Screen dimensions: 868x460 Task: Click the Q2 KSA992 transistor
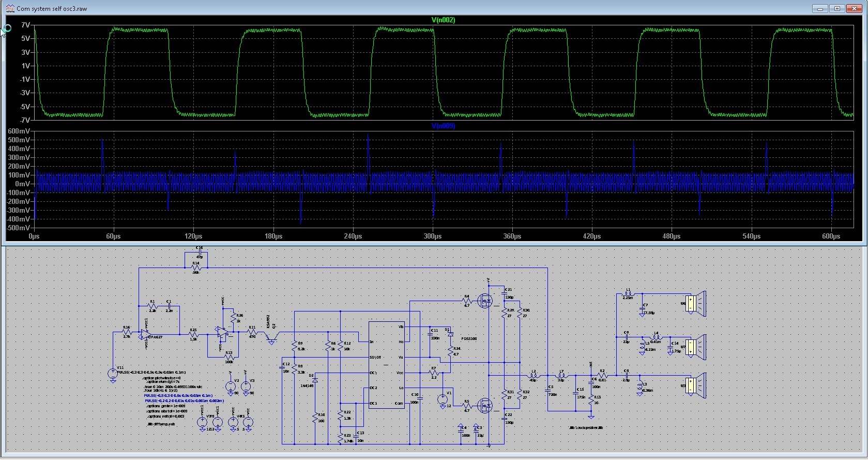[x=271, y=336]
